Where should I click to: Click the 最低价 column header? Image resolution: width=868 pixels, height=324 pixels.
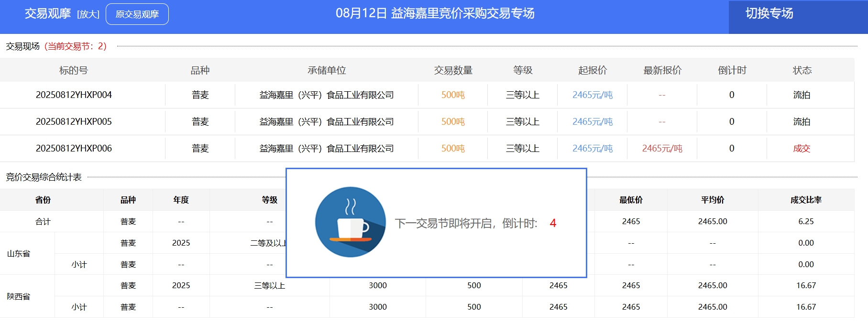click(x=631, y=200)
